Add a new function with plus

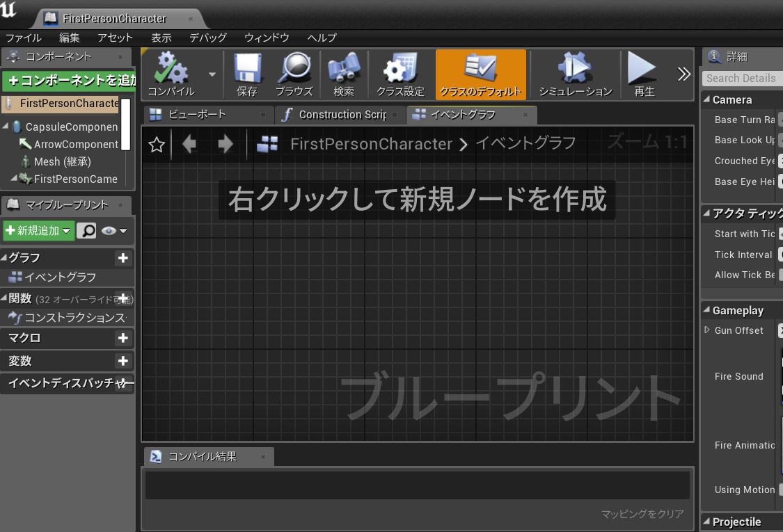(x=122, y=298)
